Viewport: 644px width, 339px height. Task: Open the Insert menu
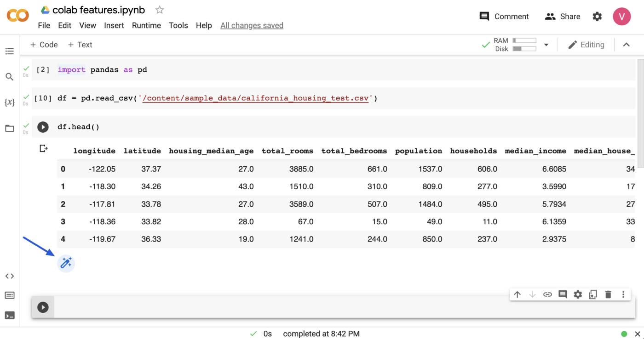(x=114, y=25)
